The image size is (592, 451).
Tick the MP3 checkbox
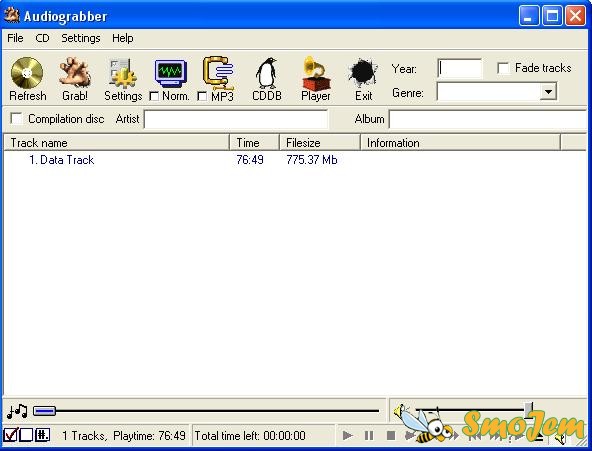click(x=202, y=97)
